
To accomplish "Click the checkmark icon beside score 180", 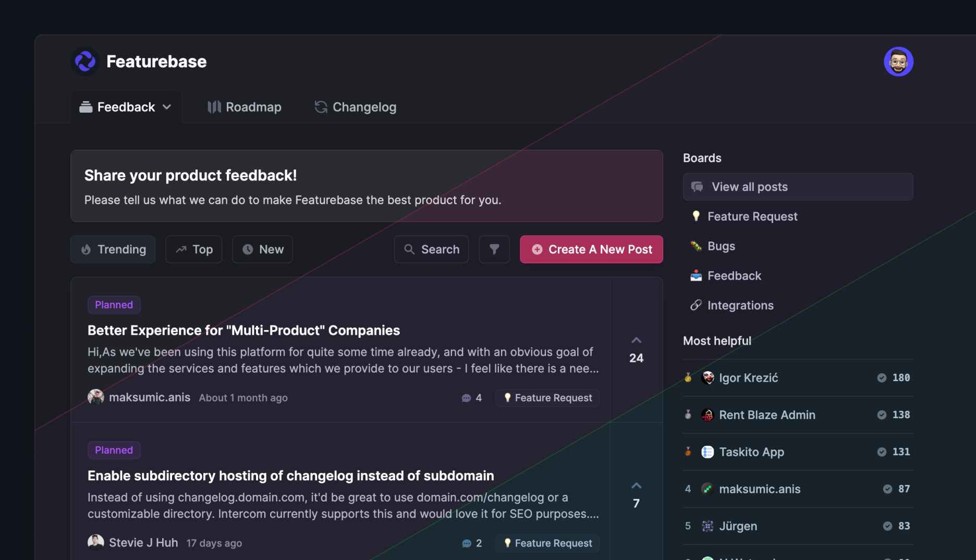I will coord(882,378).
